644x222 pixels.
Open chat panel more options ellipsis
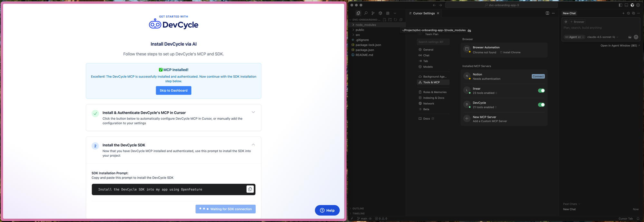pyautogui.click(x=639, y=13)
